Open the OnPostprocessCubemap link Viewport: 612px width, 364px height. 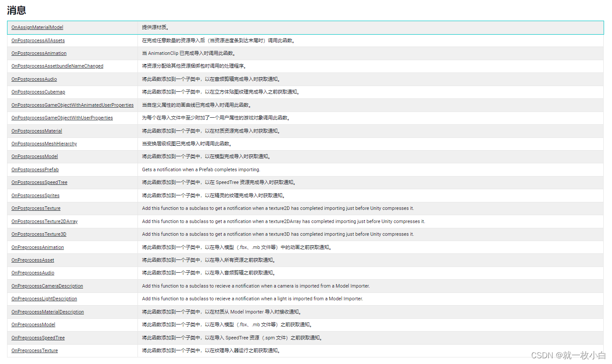(38, 92)
